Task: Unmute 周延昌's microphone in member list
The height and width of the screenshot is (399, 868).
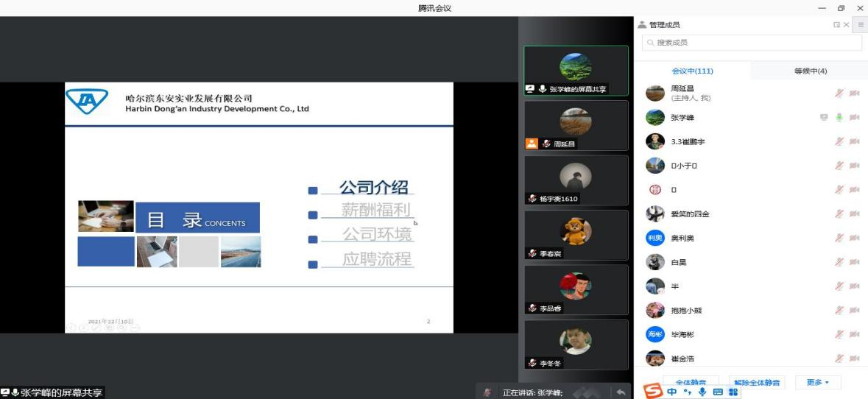Action: tap(839, 93)
